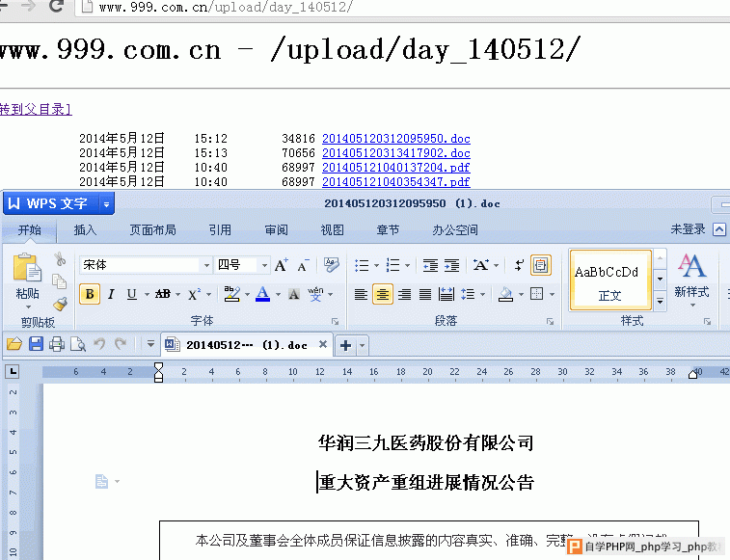Open link 201405120312095950.doc
Image resolution: width=730 pixels, height=560 pixels.
click(x=396, y=139)
